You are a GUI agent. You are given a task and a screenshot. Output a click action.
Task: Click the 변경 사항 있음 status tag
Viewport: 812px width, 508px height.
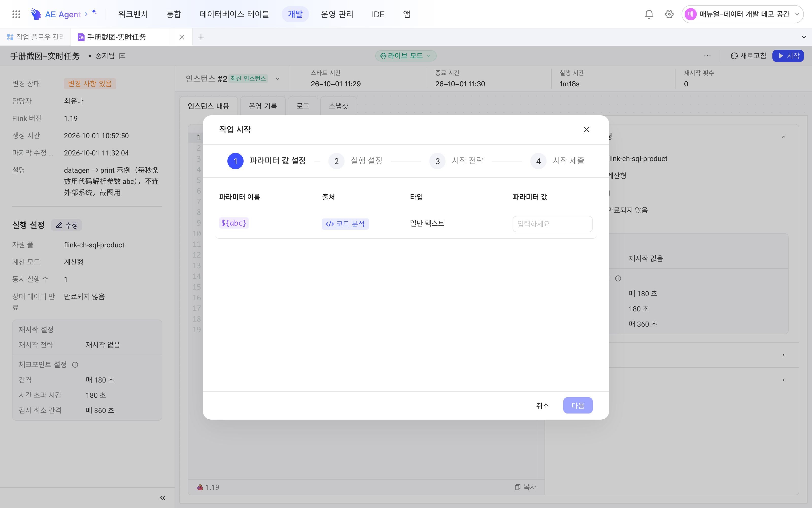90,84
